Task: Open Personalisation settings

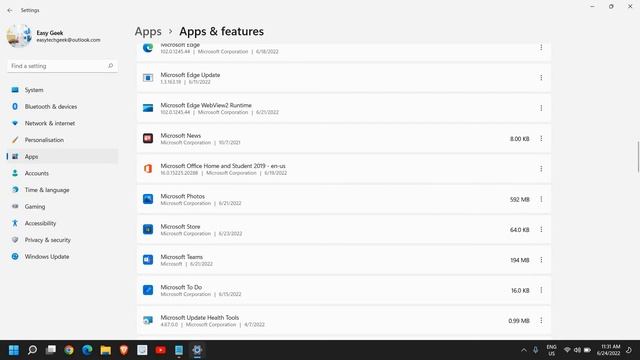Action: pyautogui.click(x=62, y=140)
